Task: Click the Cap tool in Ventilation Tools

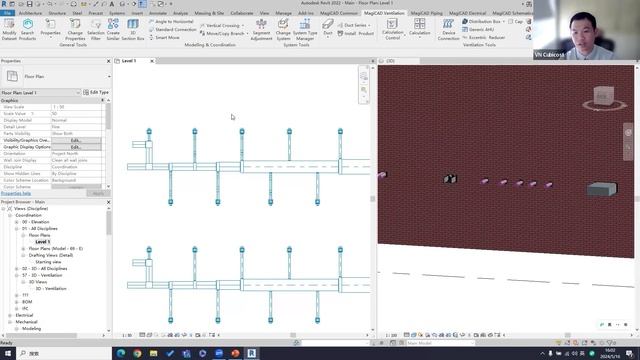Action: click(516, 21)
